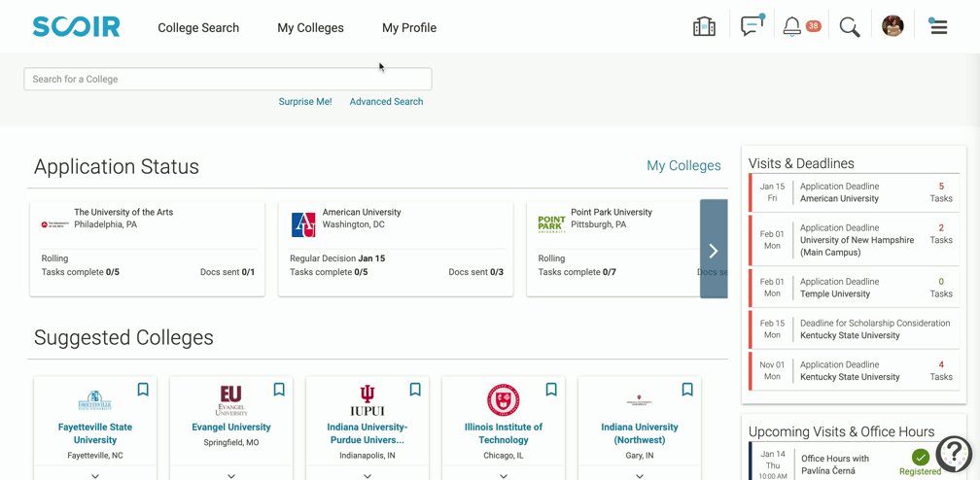
Task: Expand the Indiana University-Purdue card
Action: (367, 475)
